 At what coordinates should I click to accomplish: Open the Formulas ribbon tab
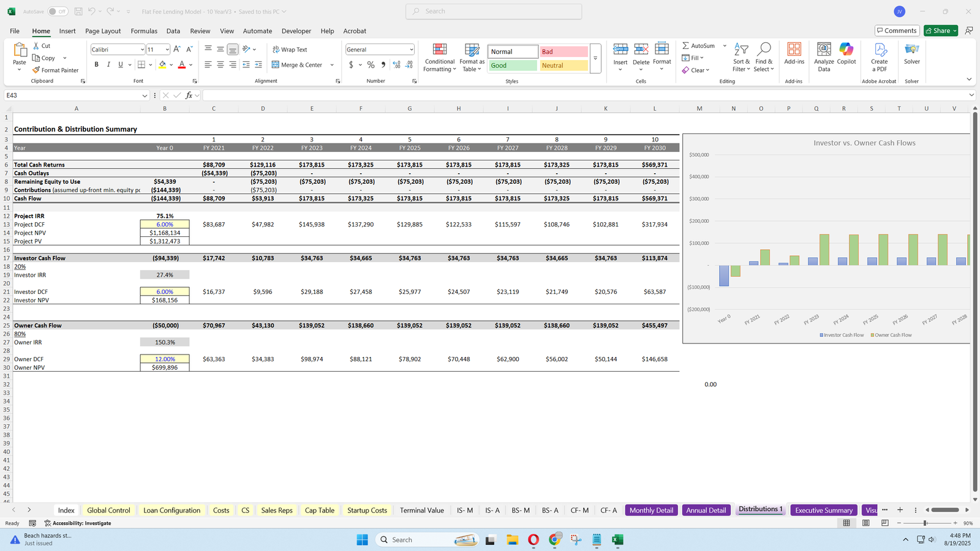click(x=144, y=31)
